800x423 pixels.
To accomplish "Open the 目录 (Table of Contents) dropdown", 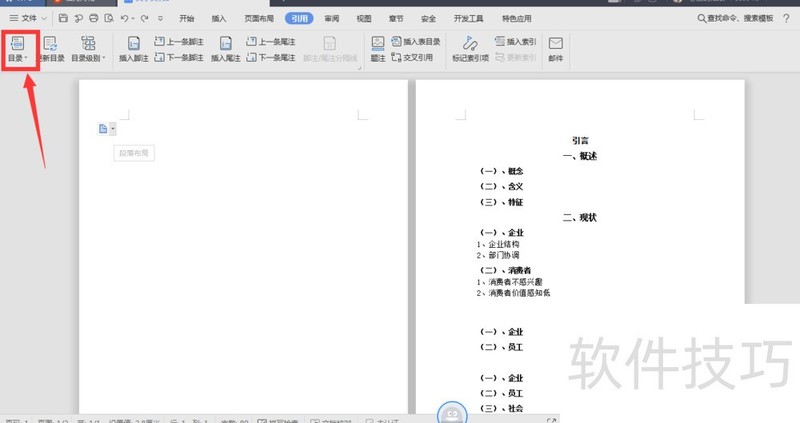I will pyautogui.click(x=17, y=50).
